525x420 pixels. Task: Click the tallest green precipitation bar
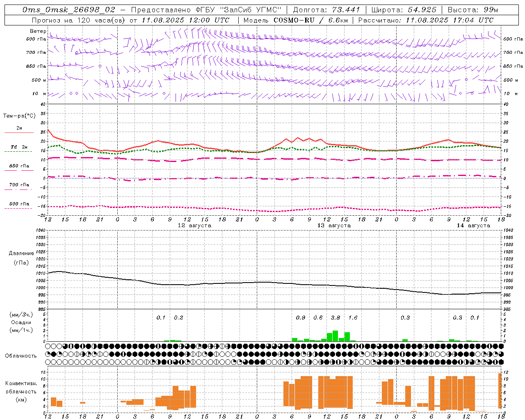click(x=336, y=336)
